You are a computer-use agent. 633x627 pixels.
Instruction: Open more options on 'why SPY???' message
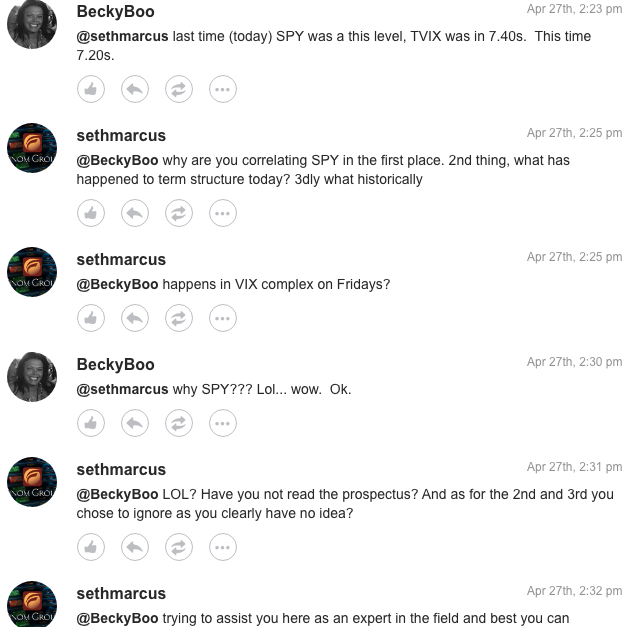pyautogui.click(x=223, y=423)
